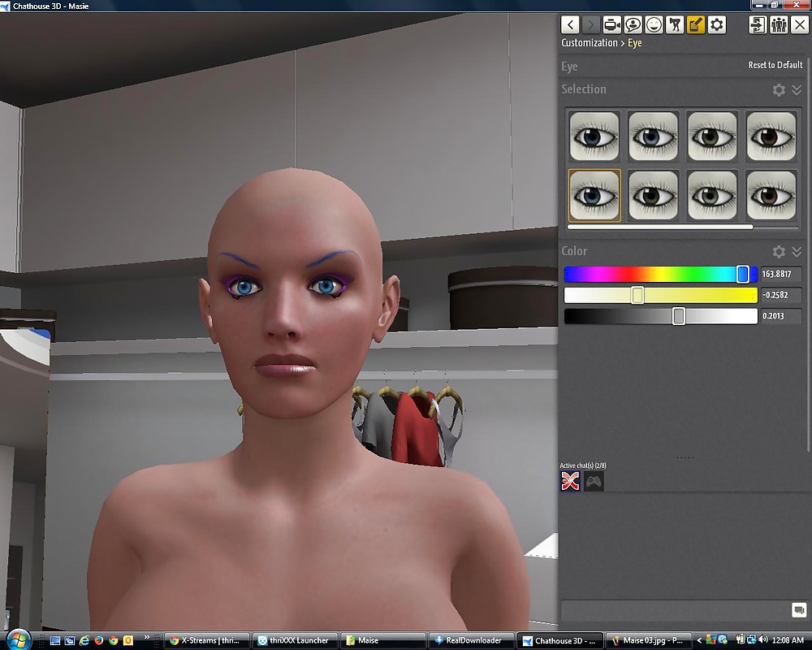Collapse the Selection section chevron
812x650 pixels.
(x=797, y=90)
